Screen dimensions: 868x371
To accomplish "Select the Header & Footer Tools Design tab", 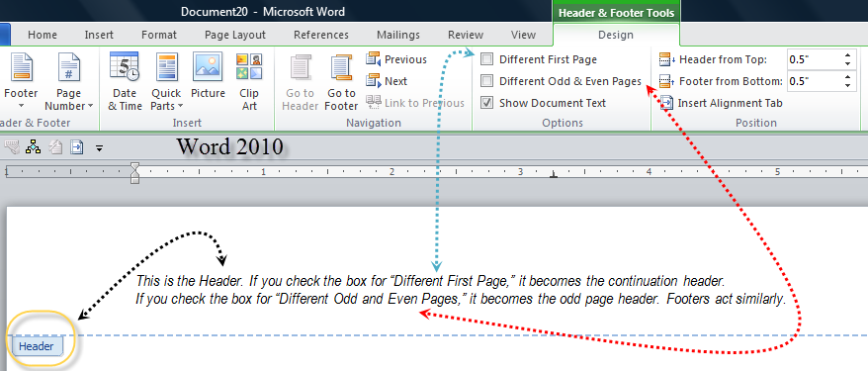I will 616,35.
